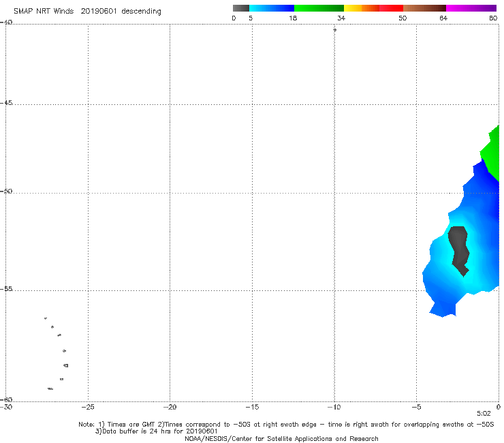Click the red segment of the color bar
The image size is (504, 443).
point(391,8)
